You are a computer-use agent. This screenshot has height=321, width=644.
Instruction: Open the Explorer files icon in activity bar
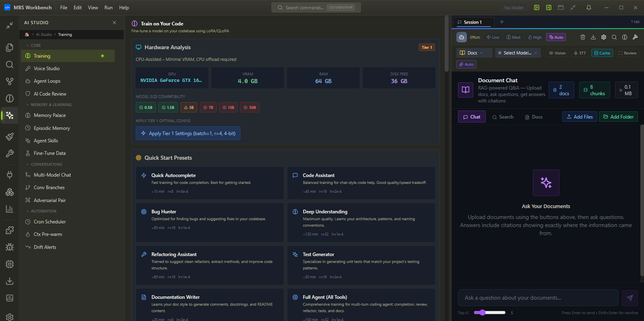[x=10, y=48]
